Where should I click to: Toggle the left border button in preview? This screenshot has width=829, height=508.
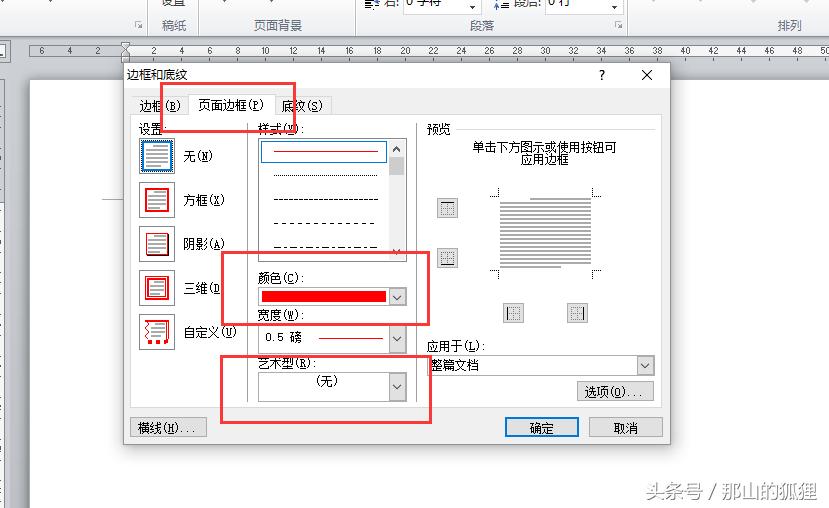[513, 313]
